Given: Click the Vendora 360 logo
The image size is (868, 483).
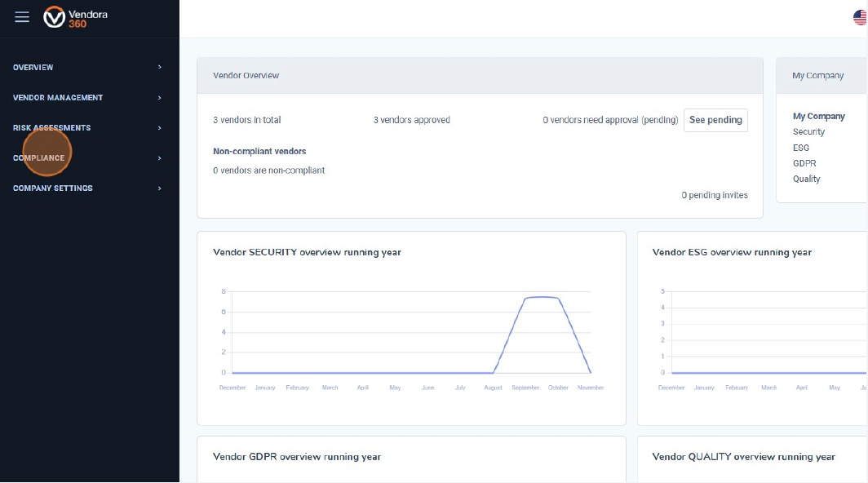Looking at the screenshot, I should click(76, 18).
